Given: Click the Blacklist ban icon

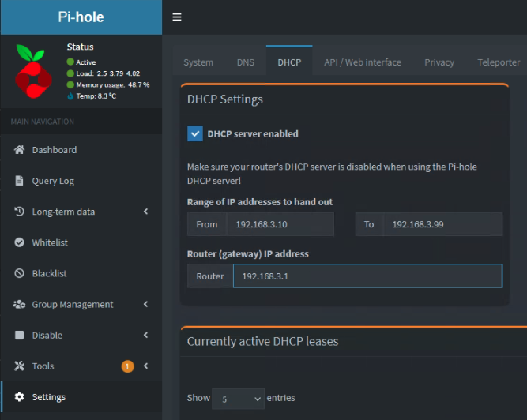Looking at the screenshot, I should (19, 273).
